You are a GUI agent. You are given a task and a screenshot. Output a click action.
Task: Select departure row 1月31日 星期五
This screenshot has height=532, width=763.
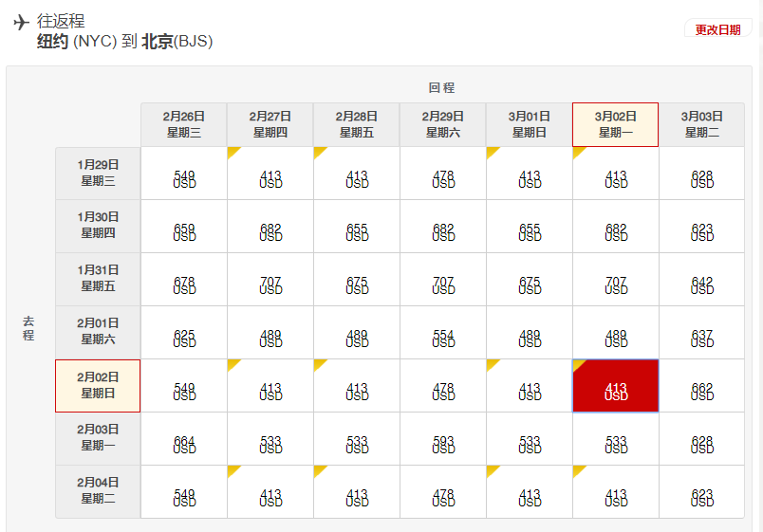coord(98,279)
